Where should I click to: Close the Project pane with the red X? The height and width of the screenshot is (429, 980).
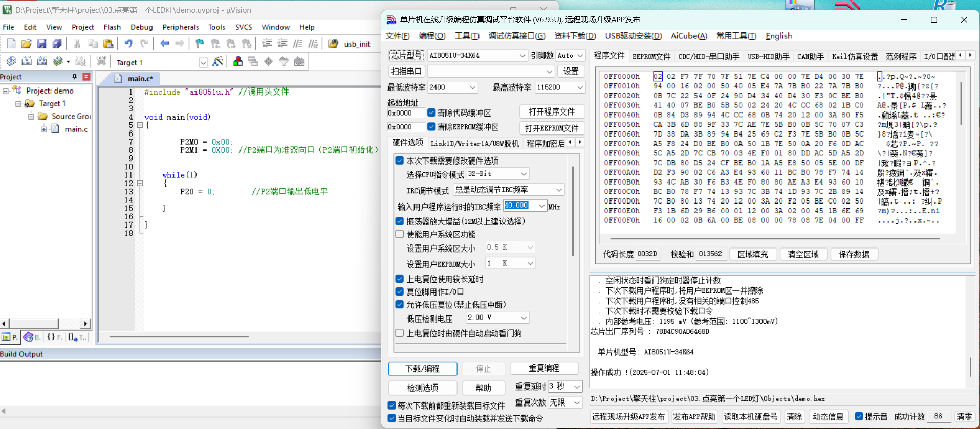(86, 77)
